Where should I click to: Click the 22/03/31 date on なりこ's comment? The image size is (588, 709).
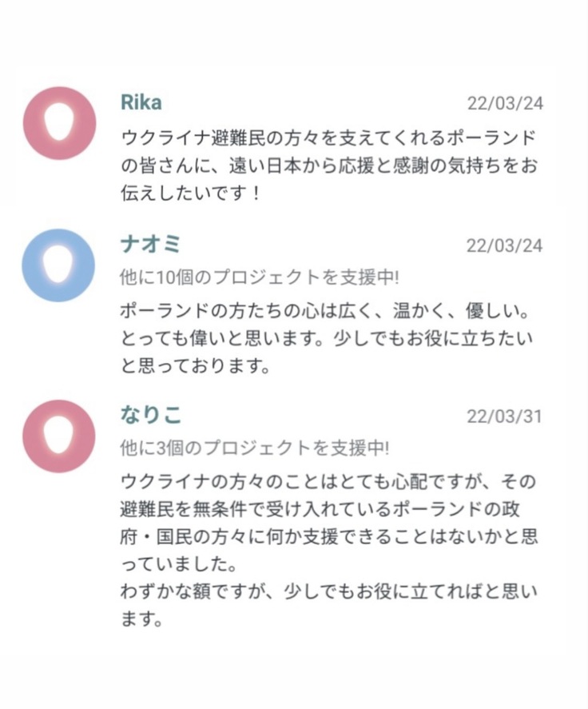[x=504, y=417]
